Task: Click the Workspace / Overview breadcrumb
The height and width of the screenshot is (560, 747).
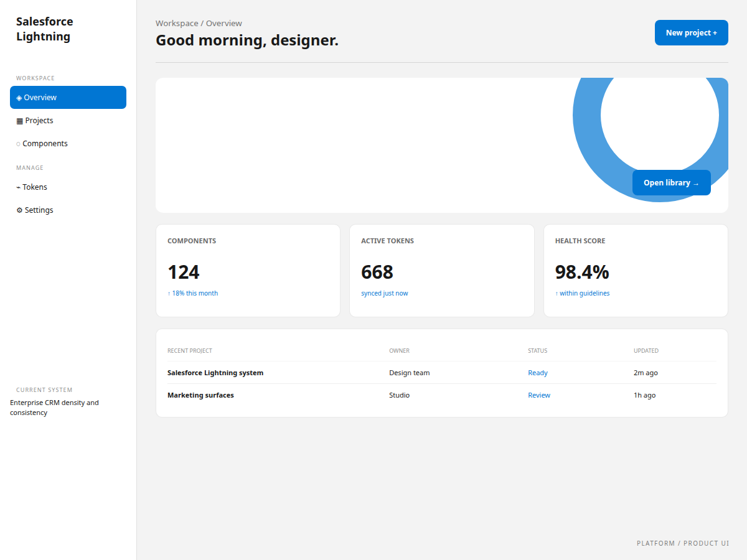Action: [x=199, y=24]
